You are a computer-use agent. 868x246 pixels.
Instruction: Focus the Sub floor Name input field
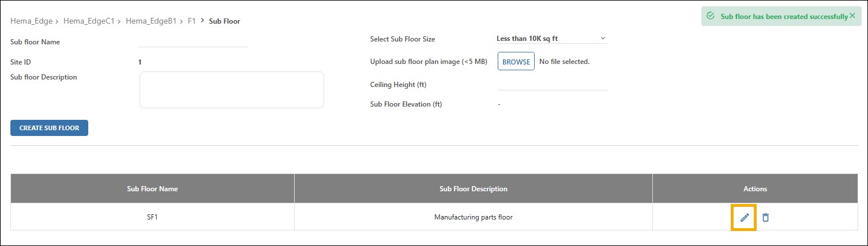coord(193,41)
